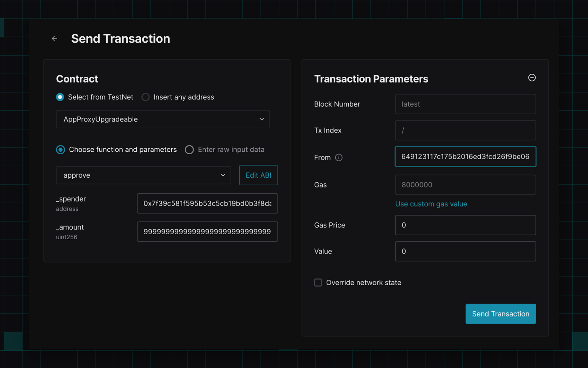This screenshot has width=588, height=368.
Task: Select 'Enter raw input data' radio button
Action: [189, 150]
